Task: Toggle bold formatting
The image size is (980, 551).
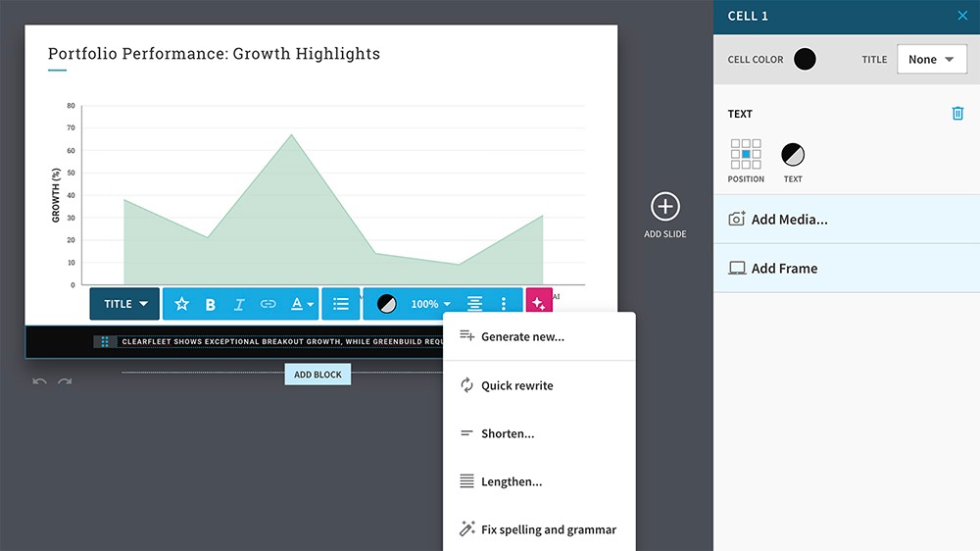Action: pyautogui.click(x=211, y=305)
